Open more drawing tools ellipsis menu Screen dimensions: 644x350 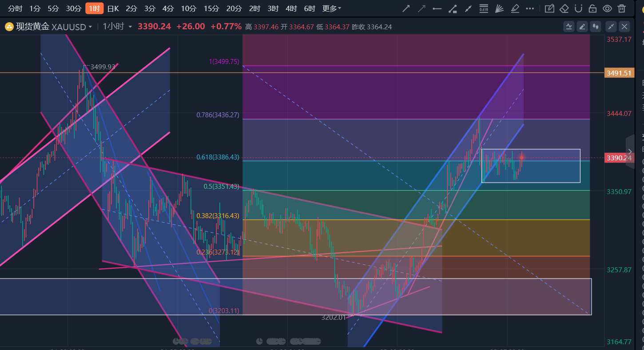[x=530, y=8]
